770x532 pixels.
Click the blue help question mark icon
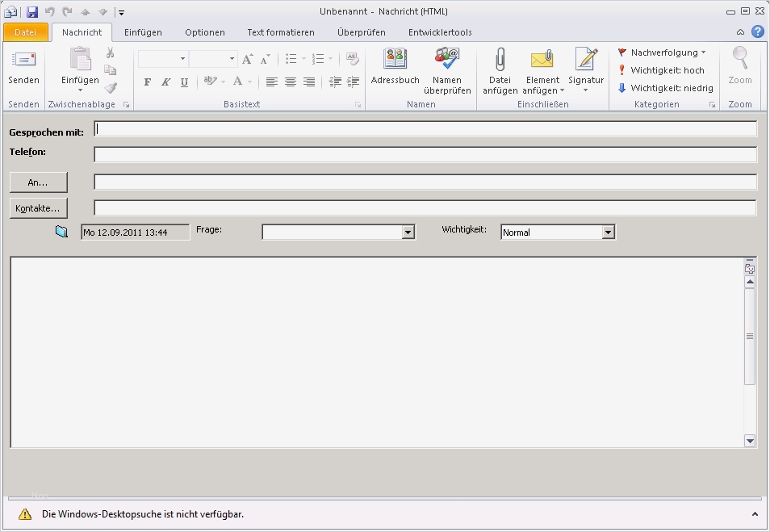point(757,32)
